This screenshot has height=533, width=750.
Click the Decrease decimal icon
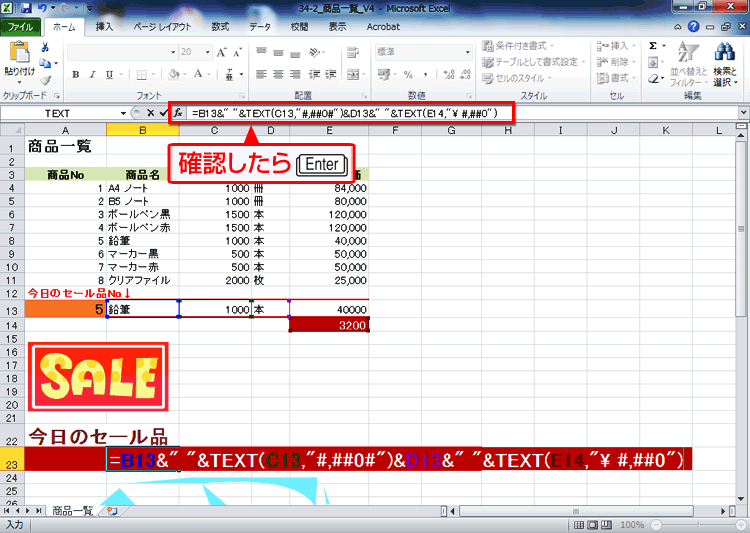(465, 74)
